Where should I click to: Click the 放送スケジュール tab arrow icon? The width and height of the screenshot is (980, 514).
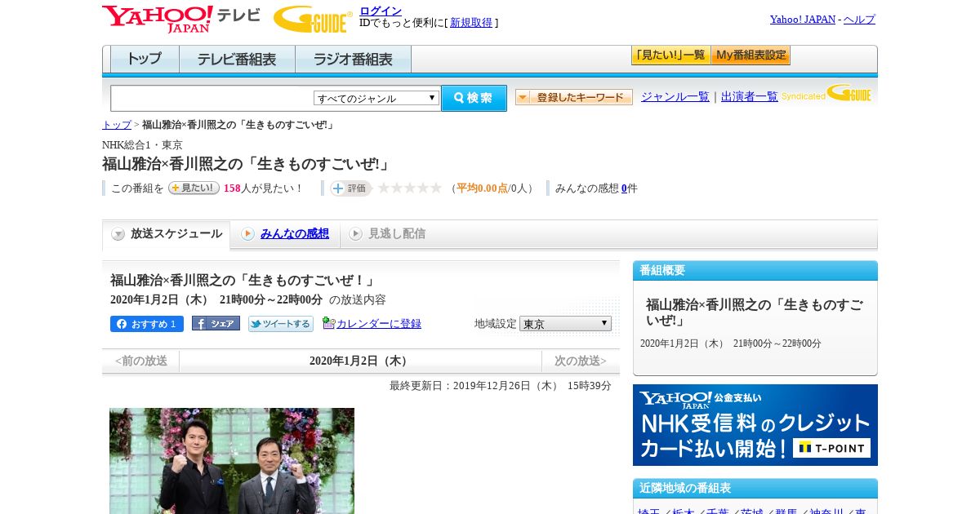[118, 234]
